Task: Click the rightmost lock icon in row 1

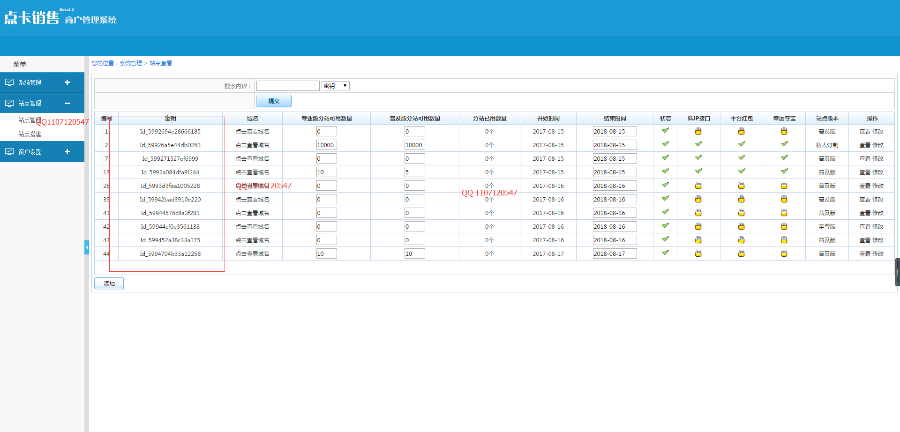Action: coord(784,131)
